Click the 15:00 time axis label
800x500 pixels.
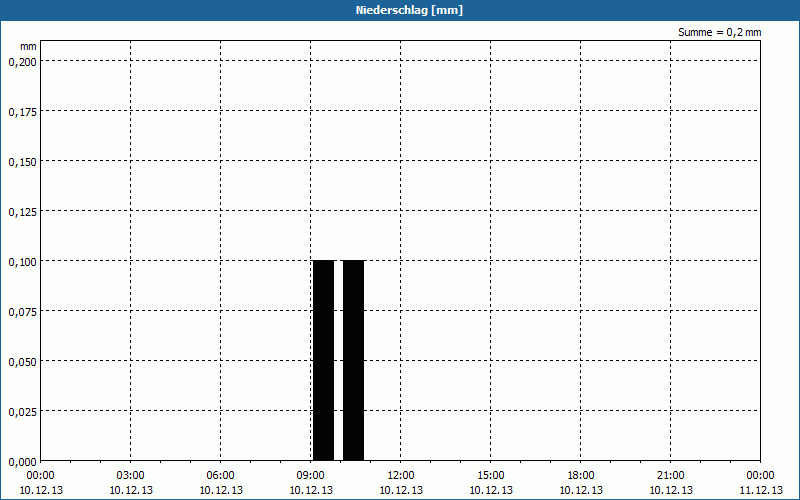[x=491, y=476]
